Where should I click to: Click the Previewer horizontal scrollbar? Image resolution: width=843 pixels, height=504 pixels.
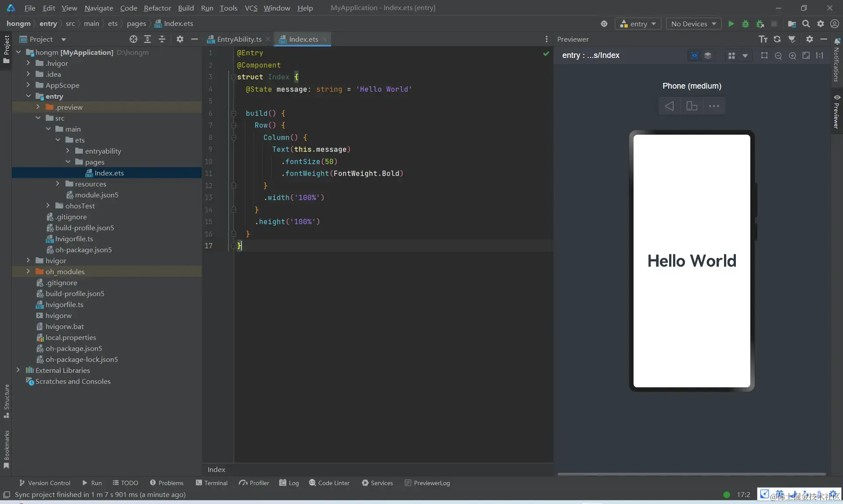tap(692, 474)
